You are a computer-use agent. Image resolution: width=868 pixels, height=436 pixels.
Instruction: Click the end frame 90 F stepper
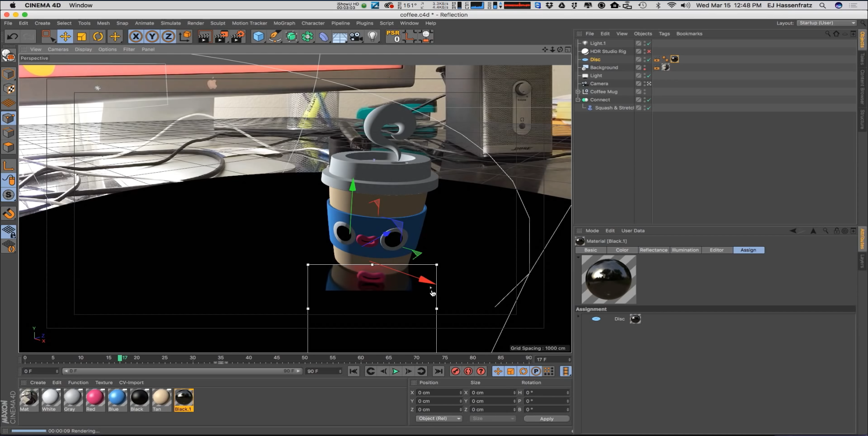[x=340, y=371]
